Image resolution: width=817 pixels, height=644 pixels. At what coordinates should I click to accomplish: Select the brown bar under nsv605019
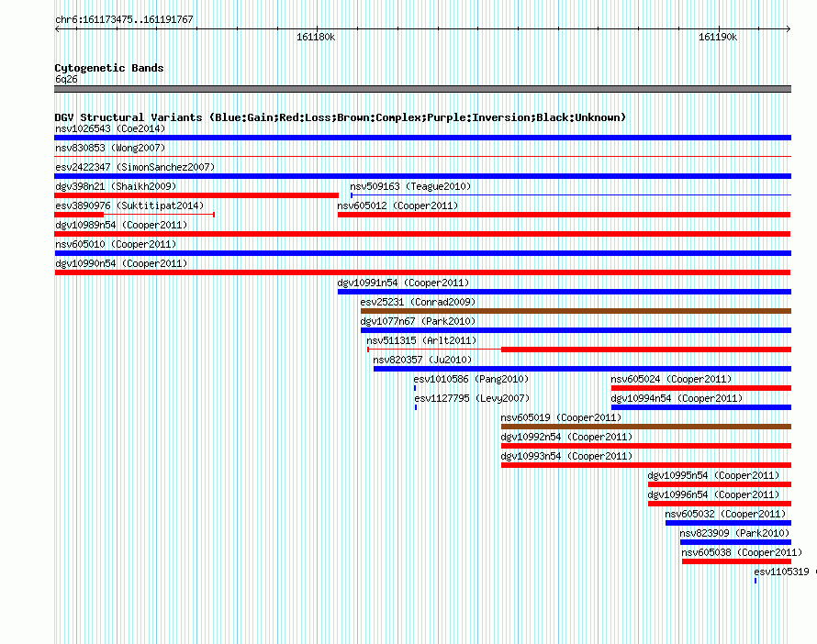tap(646, 427)
